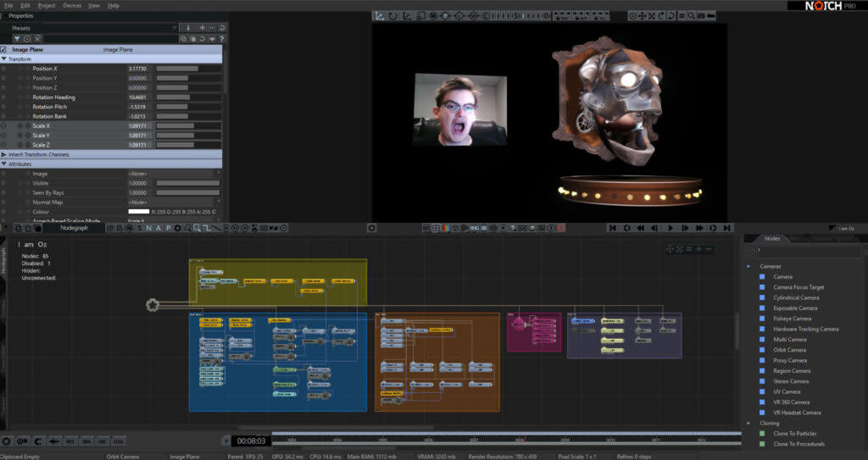Open the Project menu
The width and height of the screenshot is (868, 460).
46,5
